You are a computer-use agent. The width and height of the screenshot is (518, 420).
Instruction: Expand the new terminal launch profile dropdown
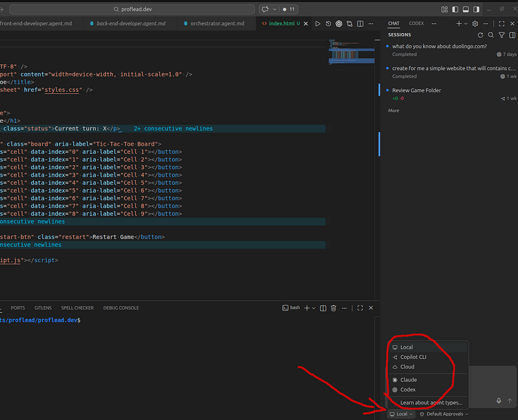pos(314,308)
